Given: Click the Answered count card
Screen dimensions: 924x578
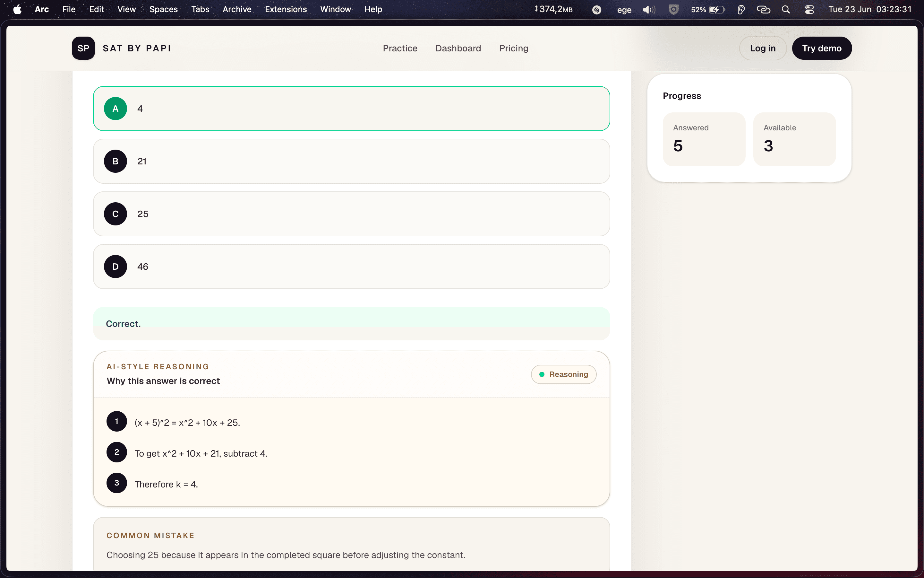Looking at the screenshot, I should tap(704, 139).
